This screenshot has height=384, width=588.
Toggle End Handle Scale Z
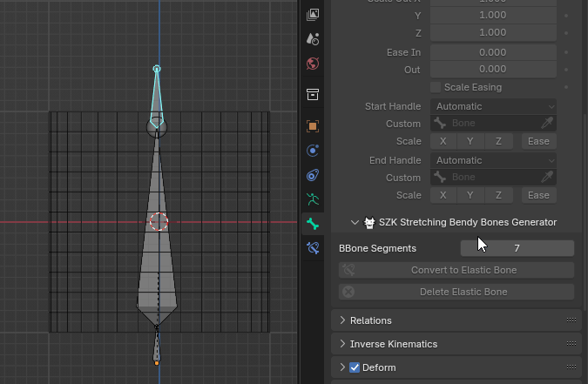(498, 195)
